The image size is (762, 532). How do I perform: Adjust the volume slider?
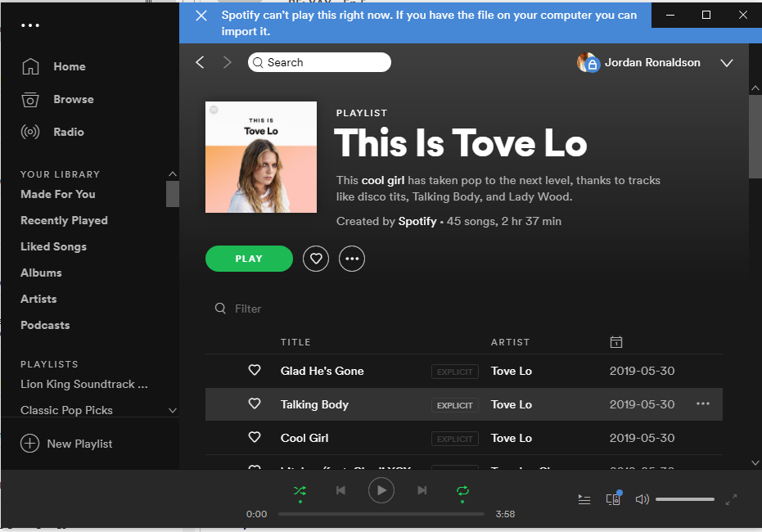(x=684, y=499)
